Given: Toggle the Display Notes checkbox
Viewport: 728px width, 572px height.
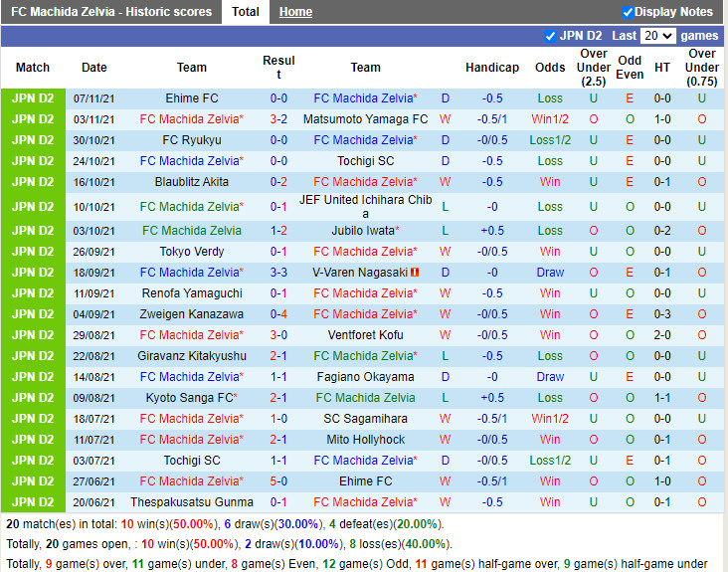Looking at the screenshot, I should (628, 12).
